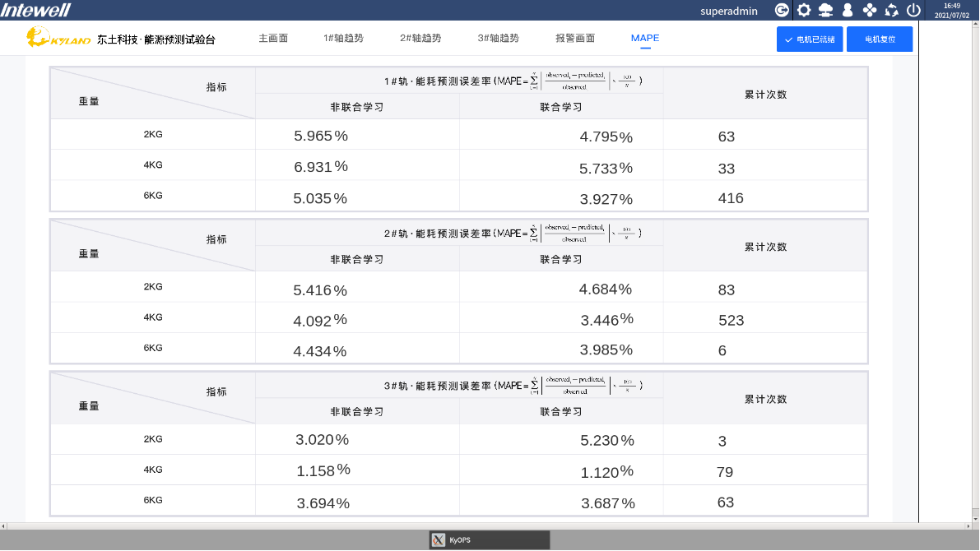Click the refresh/recycle icon in top bar
This screenshot has height=551, width=980.
click(x=892, y=11)
